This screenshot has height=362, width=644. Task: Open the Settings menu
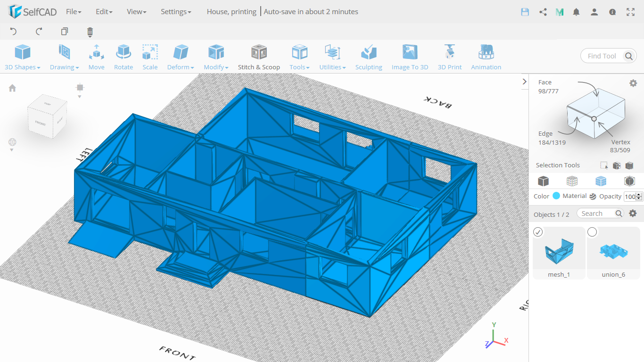click(176, 12)
